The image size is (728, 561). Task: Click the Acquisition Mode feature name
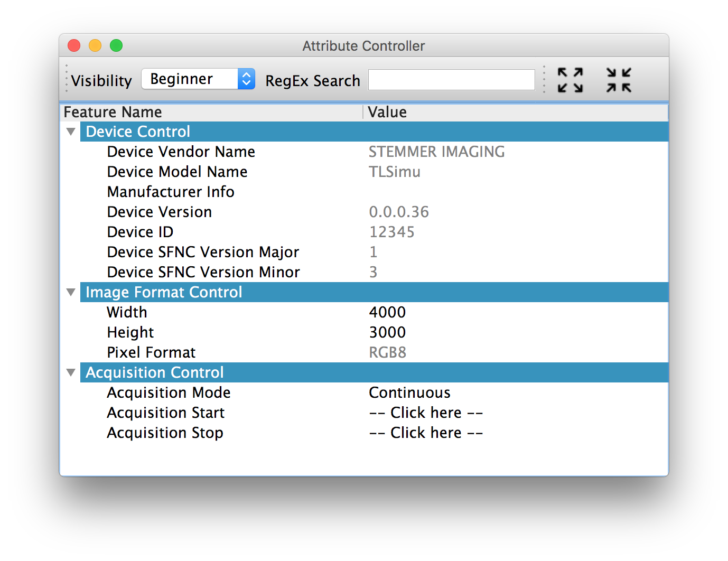tap(169, 392)
